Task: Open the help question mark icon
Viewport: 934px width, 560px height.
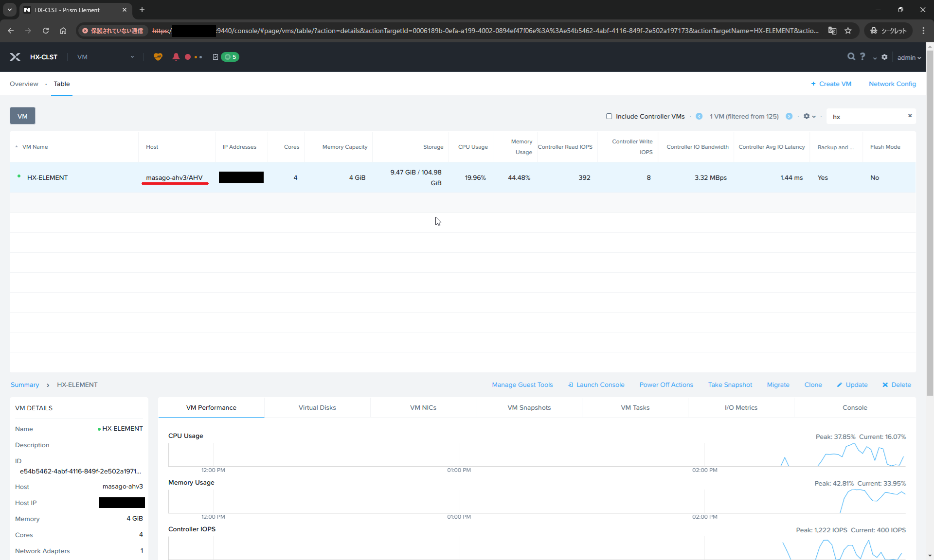Action: [862, 57]
